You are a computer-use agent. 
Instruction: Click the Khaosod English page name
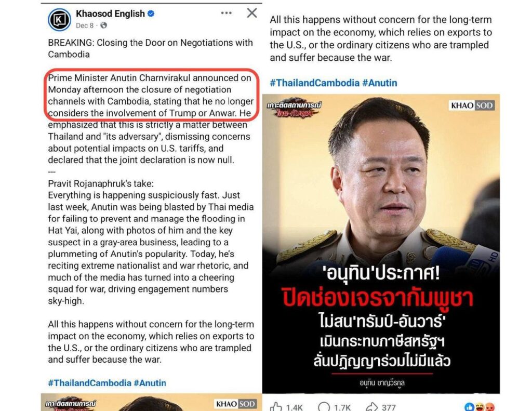110,14
